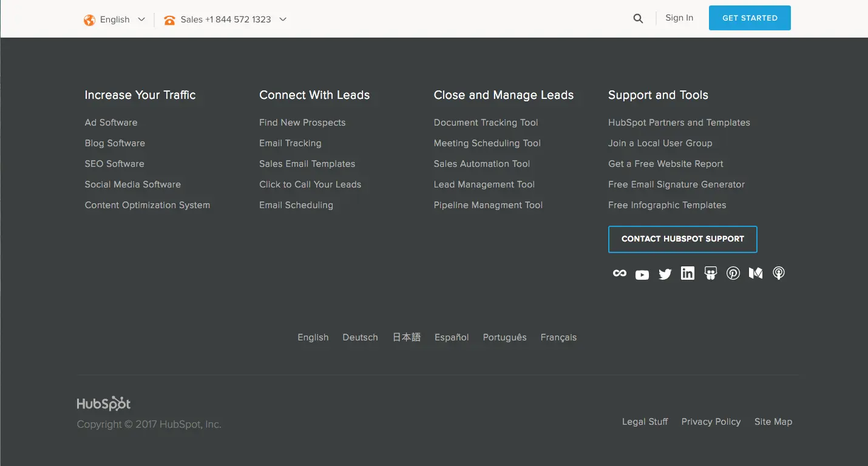Open the Legal Stuff link
The width and height of the screenshot is (868, 466).
(645, 422)
